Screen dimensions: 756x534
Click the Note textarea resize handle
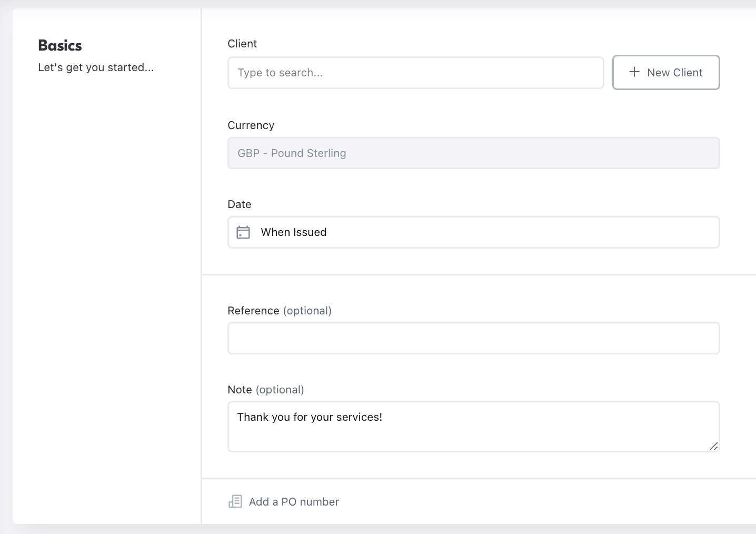click(x=713, y=446)
